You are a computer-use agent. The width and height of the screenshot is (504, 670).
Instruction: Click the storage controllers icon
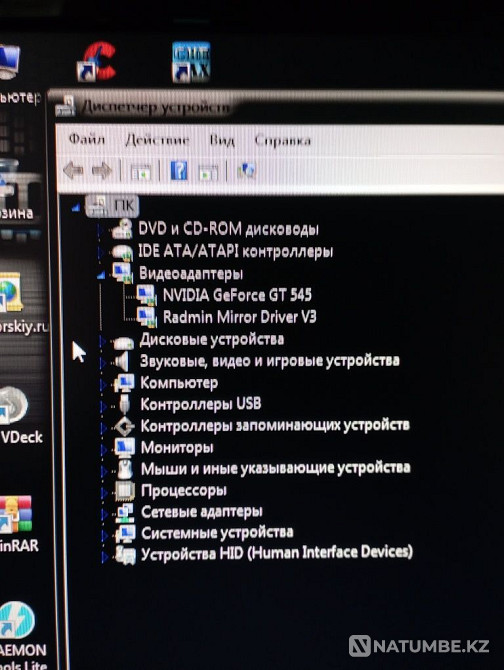pos(125,426)
